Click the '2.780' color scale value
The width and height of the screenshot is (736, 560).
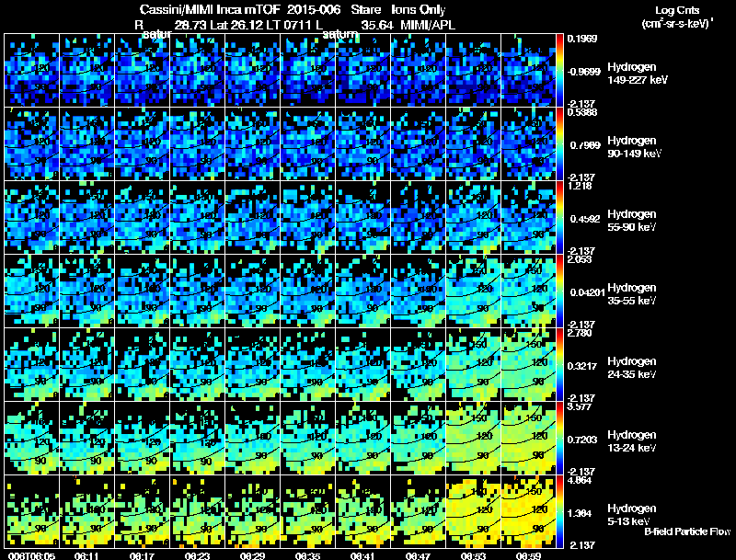point(580,333)
